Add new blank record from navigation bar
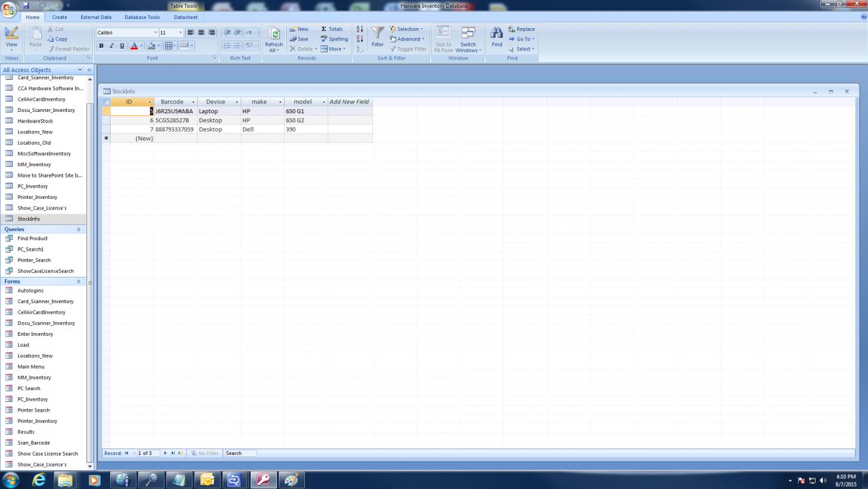Viewport: 868px width, 489px height. click(180, 453)
